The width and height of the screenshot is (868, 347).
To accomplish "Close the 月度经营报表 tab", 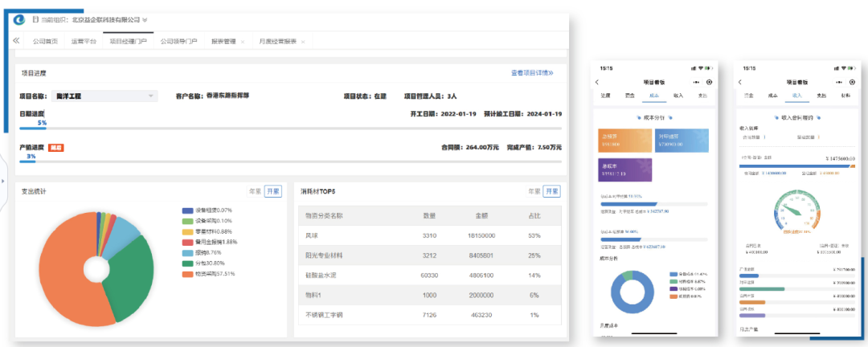I will point(304,41).
